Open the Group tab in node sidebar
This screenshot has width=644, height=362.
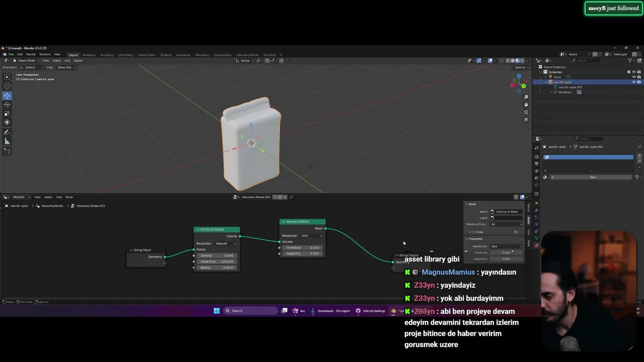click(x=529, y=207)
